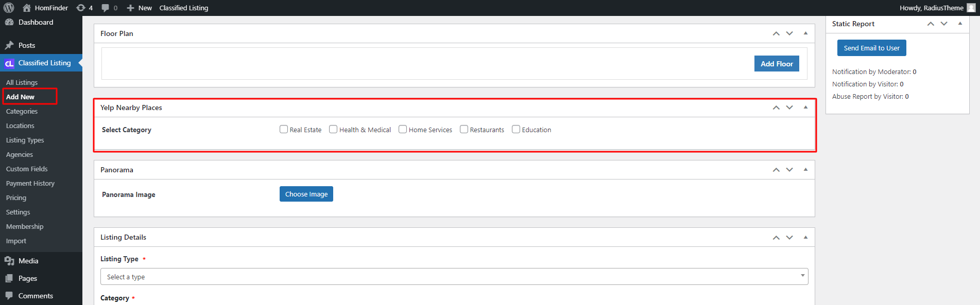Check the Real Estate checkbox

click(x=284, y=129)
